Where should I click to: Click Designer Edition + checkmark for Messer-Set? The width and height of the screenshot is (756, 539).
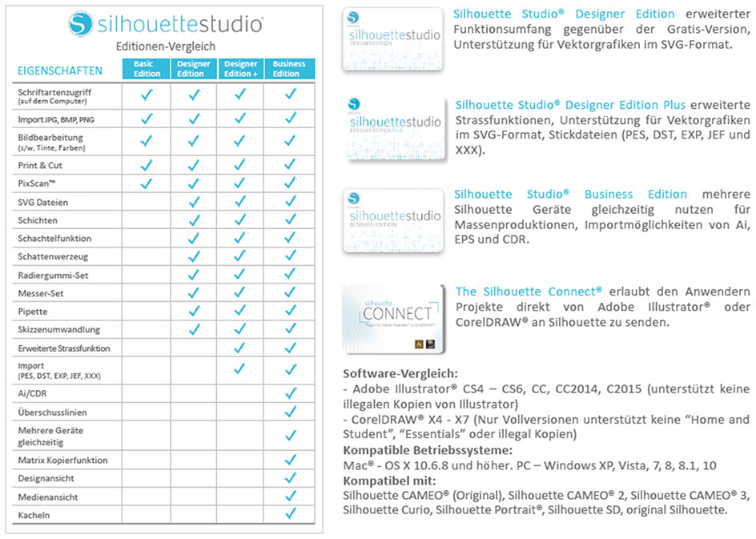[239, 292]
